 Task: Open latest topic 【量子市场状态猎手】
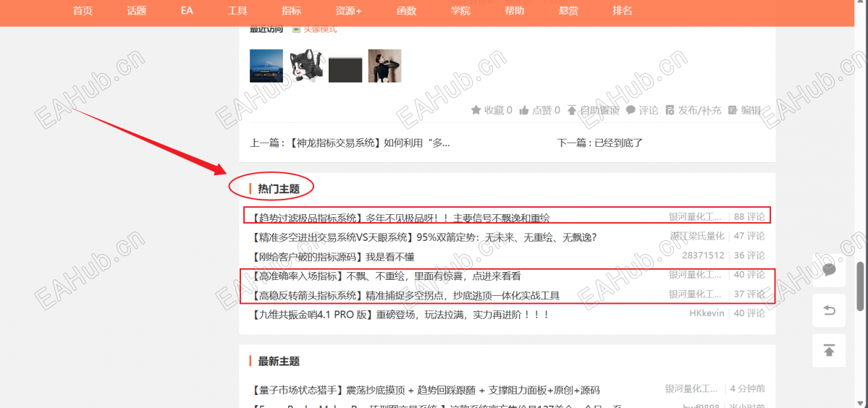(x=425, y=391)
